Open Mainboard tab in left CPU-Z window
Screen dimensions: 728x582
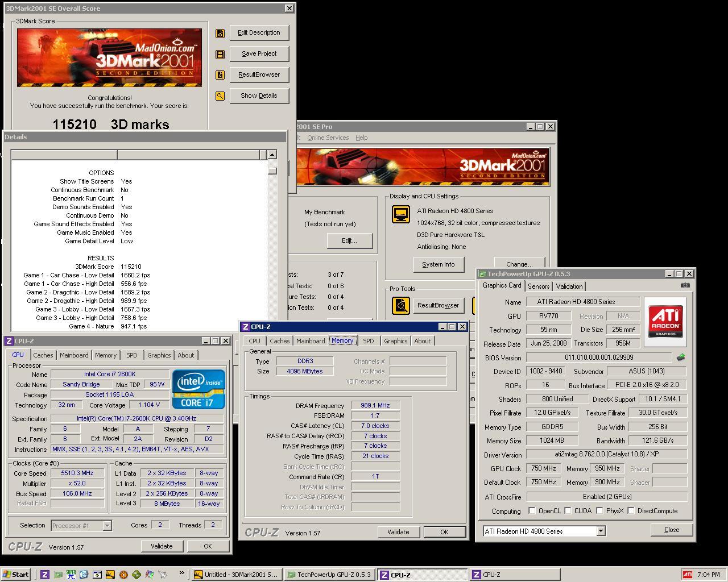point(75,355)
